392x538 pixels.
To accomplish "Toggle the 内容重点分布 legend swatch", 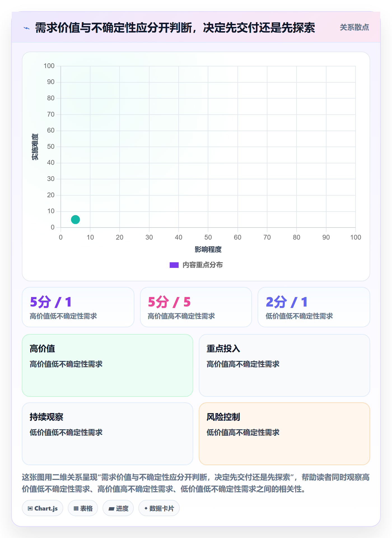I will [x=174, y=265].
